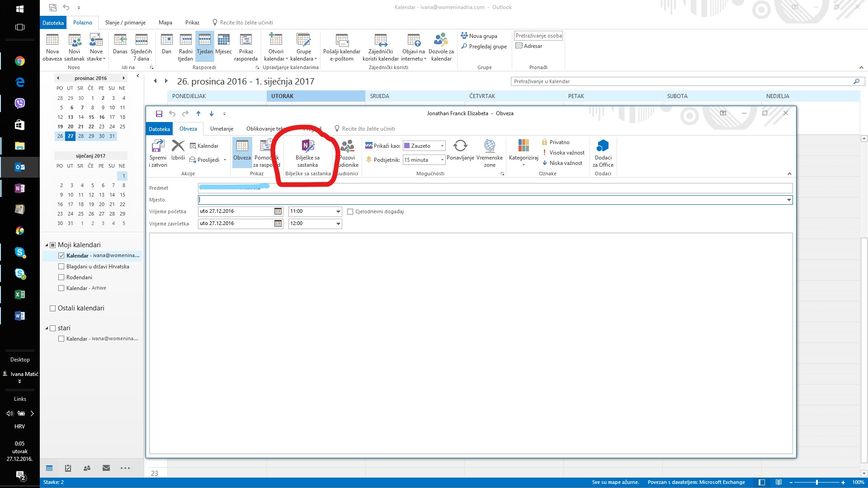Expand the Vrijeme završetka time dropdown
The width and height of the screenshot is (868, 488).
[x=338, y=223]
